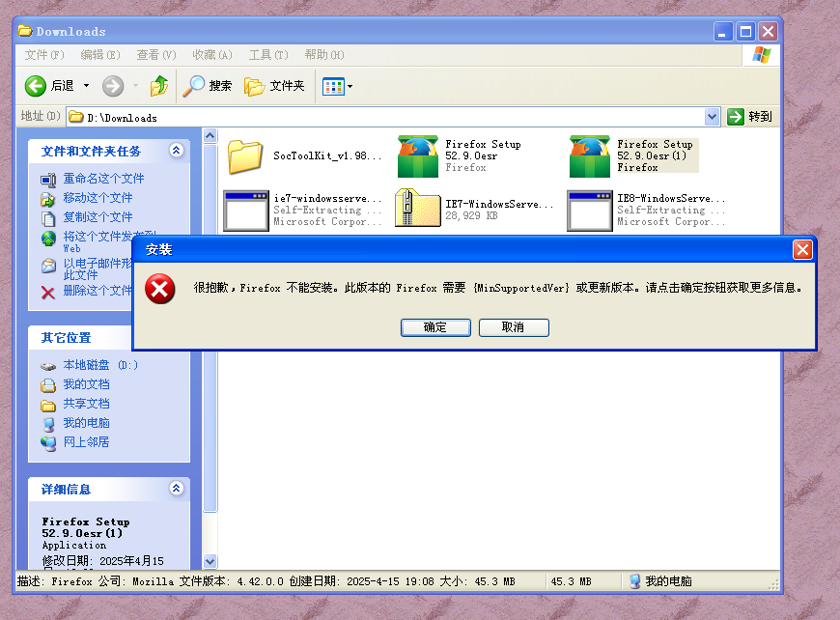Open the Search (搜索) toolbar tool
840x620 pixels.
[x=208, y=86]
